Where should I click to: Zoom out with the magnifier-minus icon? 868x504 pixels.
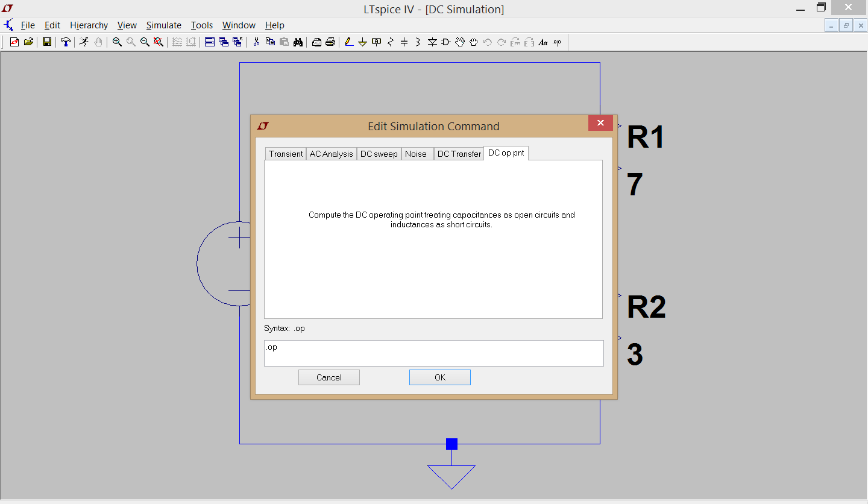tap(145, 42)
